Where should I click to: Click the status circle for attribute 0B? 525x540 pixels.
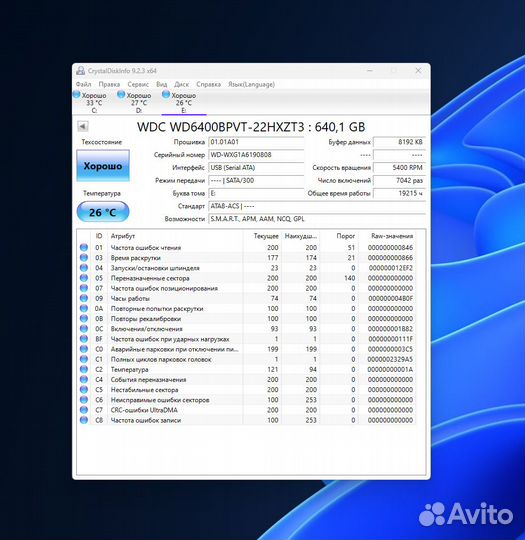coord(84,319)
